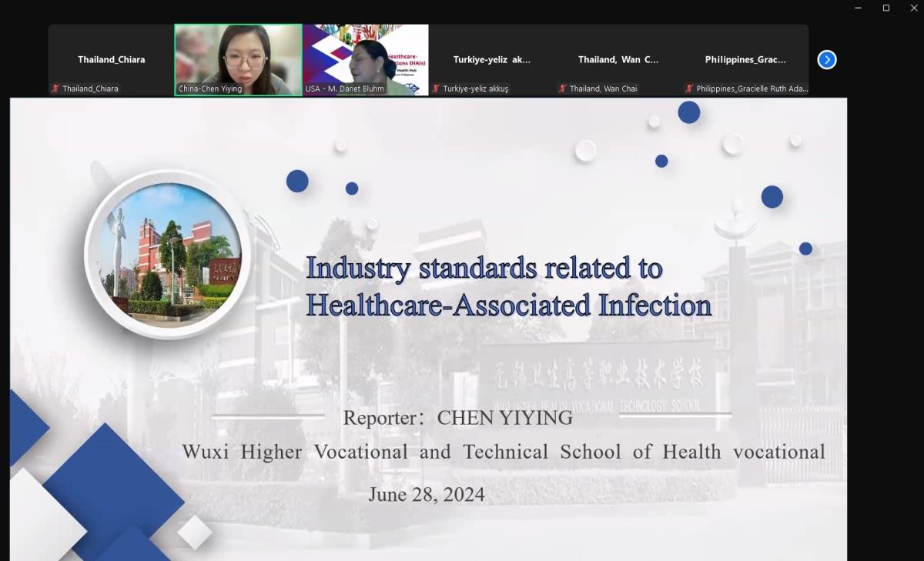Click muted mic icon beside Philippines_Gracielle Ruth label
This screenshot has width=924, height=561.
[690, 88]
